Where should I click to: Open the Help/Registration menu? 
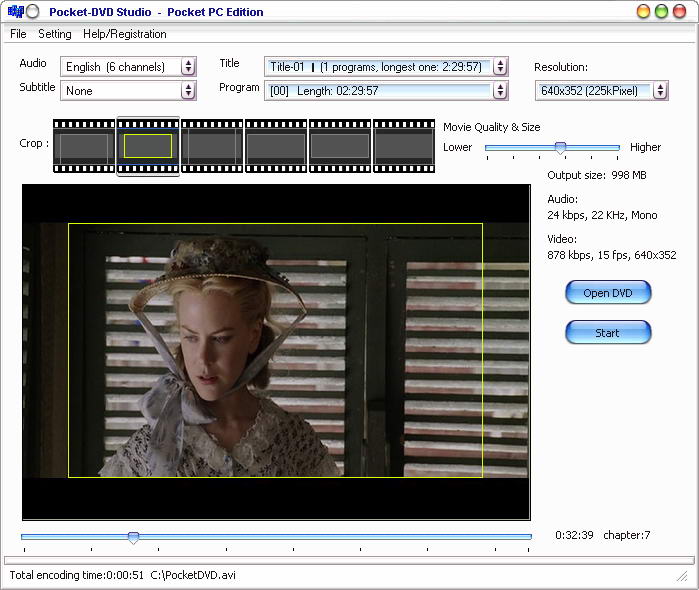coord(125,34)
